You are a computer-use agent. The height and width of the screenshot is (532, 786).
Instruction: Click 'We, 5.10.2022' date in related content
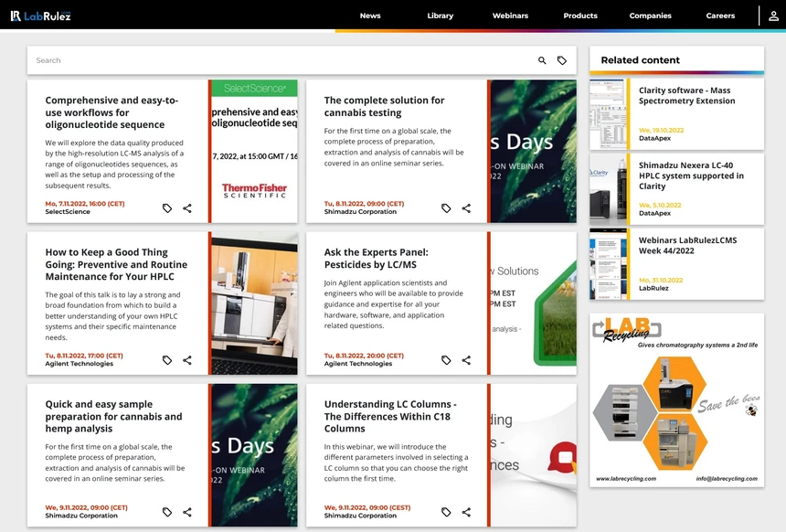[x=660, y=205]
